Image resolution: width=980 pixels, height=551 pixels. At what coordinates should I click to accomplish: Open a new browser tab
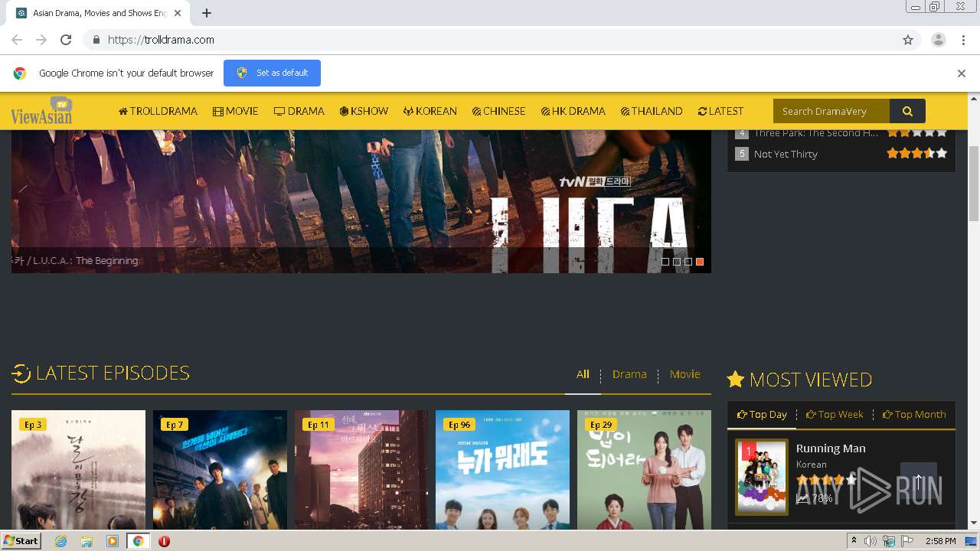pyautogui.click(x=207, y=13)
